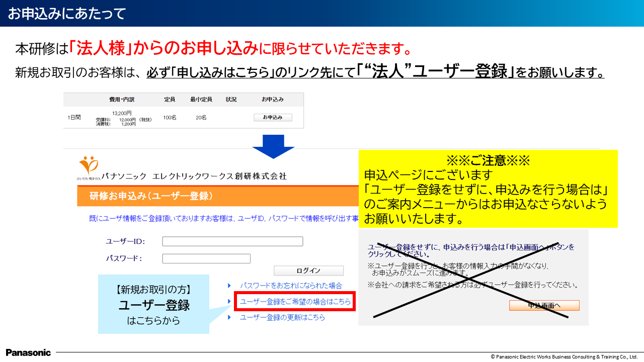Click the Panasonic footer wordmark

pyautogui.click(x=28, y=352)
